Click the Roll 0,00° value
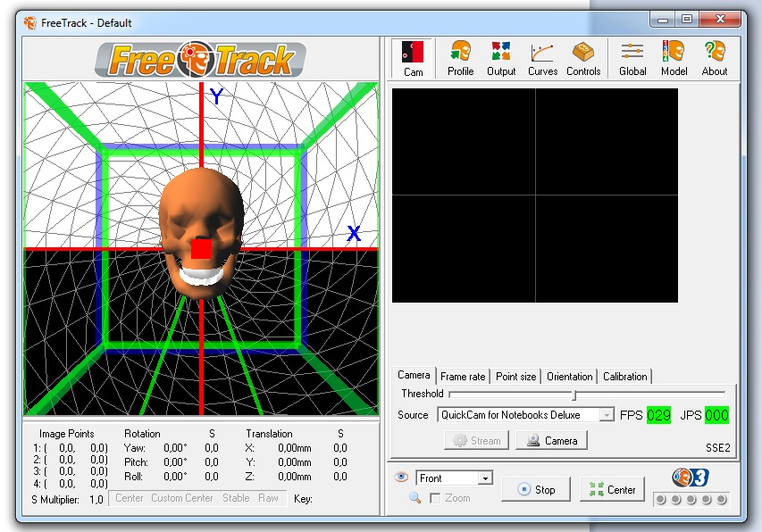Screen dimensions: 762x532 coord(175,476)
